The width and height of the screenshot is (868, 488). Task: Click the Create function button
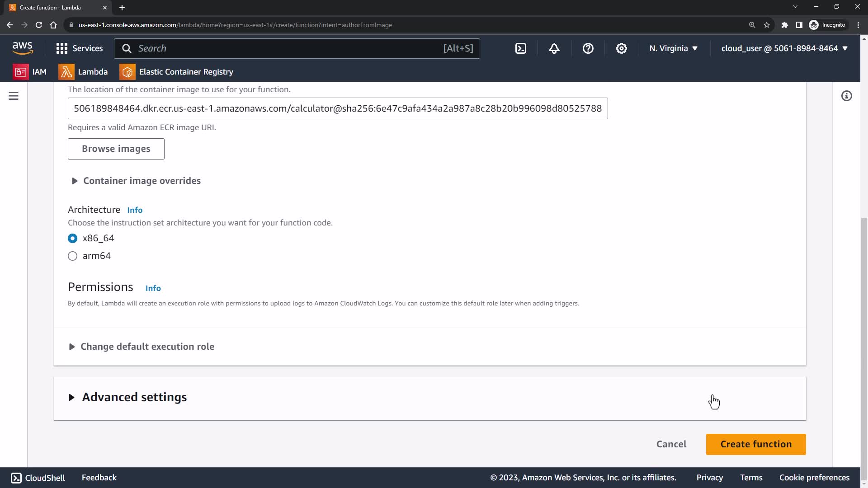click(755, 444)
